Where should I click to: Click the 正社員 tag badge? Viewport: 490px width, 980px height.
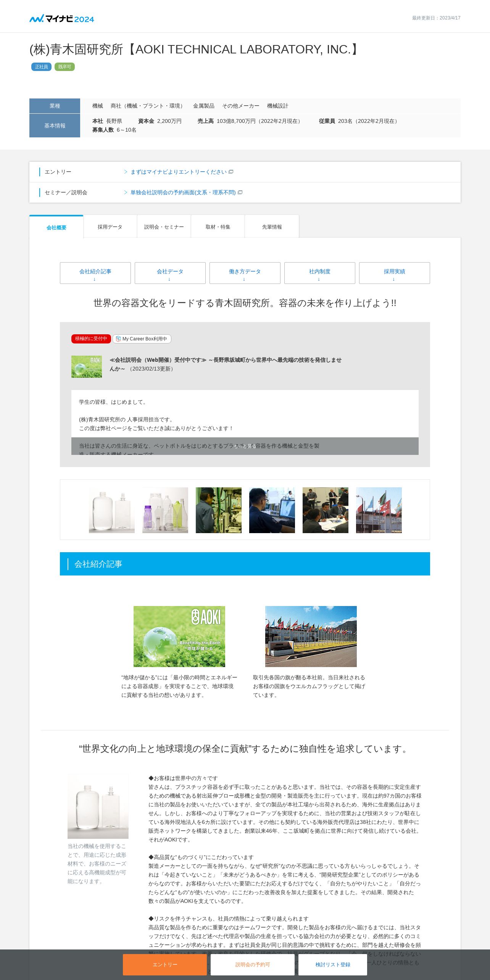[x=41, y=67]
